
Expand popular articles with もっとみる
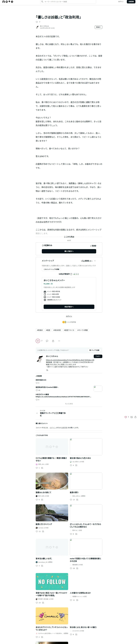pyautogui.click(x=69, y=403)
